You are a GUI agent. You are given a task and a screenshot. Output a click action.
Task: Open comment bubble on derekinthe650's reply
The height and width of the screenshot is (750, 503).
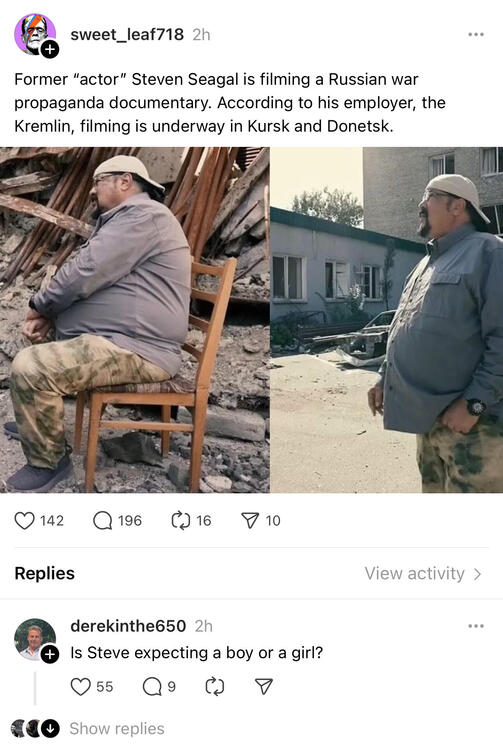(x=152, y=687)
